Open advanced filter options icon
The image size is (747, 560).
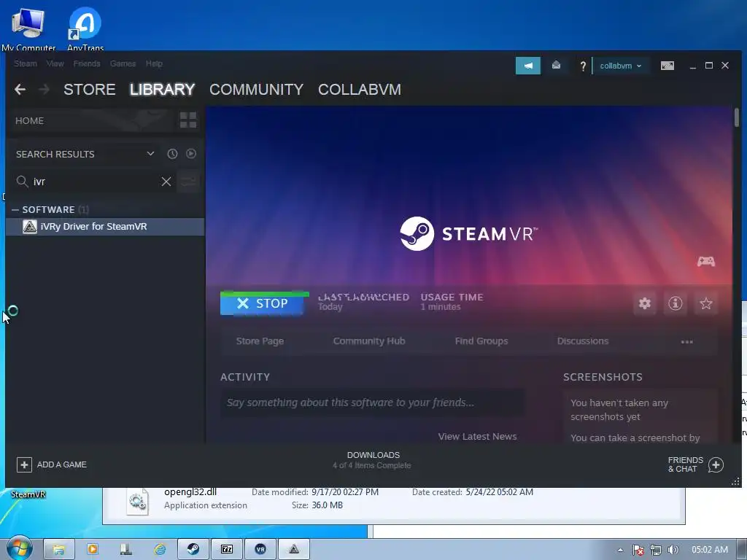pos(189,182)
